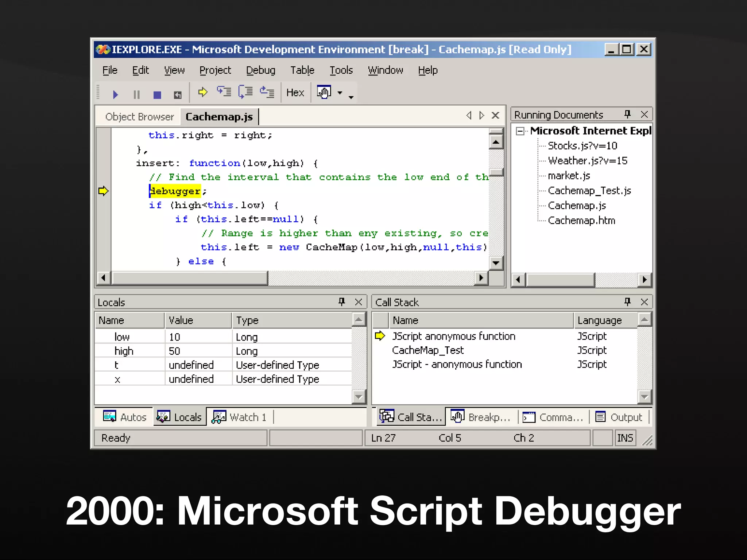This screenshot has height=560, width=747.
Task: Select the Cachemap.js editor tab
Action: 219,117
